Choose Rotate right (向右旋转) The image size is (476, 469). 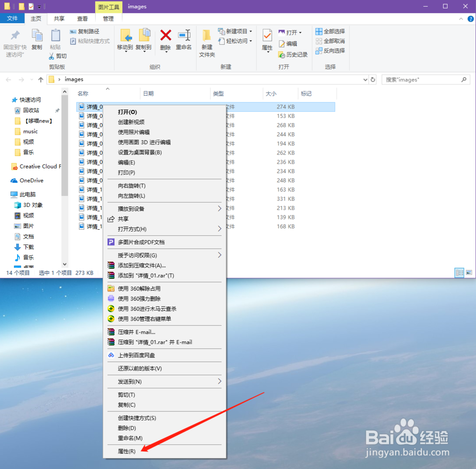pos(165,186)
